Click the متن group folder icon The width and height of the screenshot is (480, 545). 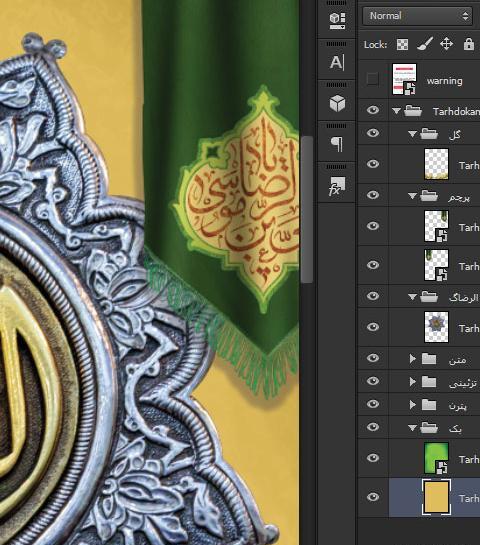[x=429, y=358]
